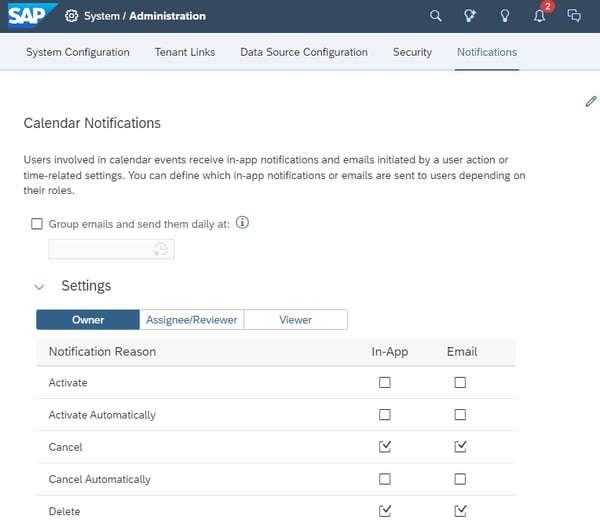Check In-App box for Cancel Automatically
Image resolution: width=600 pixels, height=523 pixels.
click(385, 479)
